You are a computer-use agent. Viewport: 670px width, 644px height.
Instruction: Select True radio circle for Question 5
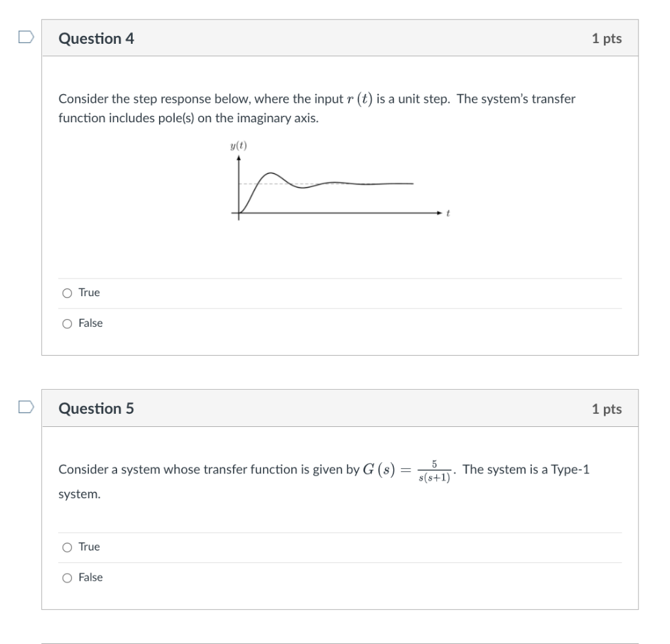click(x=67, y=547)
